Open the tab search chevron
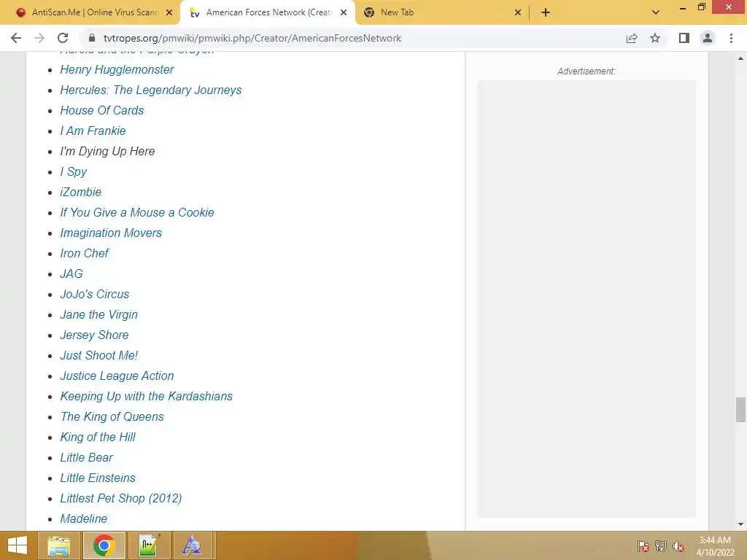 tap(656, 12)
